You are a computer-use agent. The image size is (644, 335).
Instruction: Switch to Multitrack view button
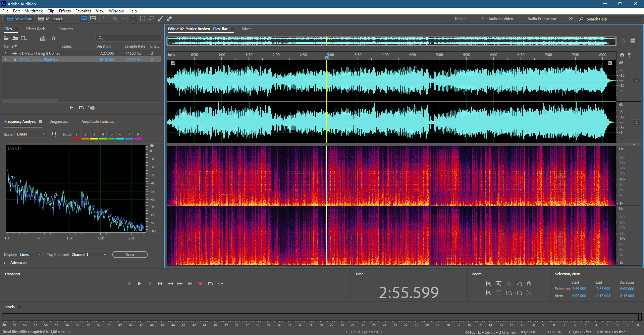pyautogui.click(x=51, y=19)
